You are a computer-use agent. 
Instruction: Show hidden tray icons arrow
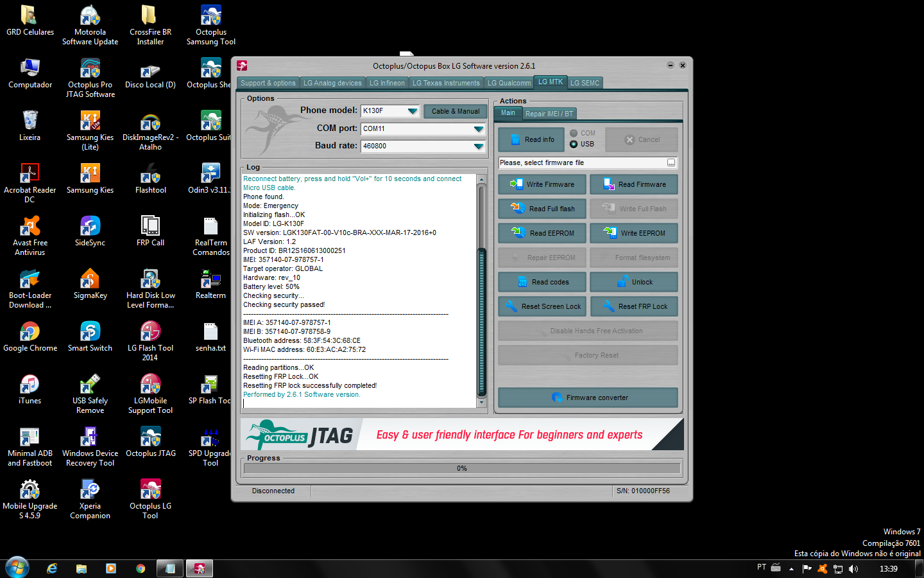[791, 568]
